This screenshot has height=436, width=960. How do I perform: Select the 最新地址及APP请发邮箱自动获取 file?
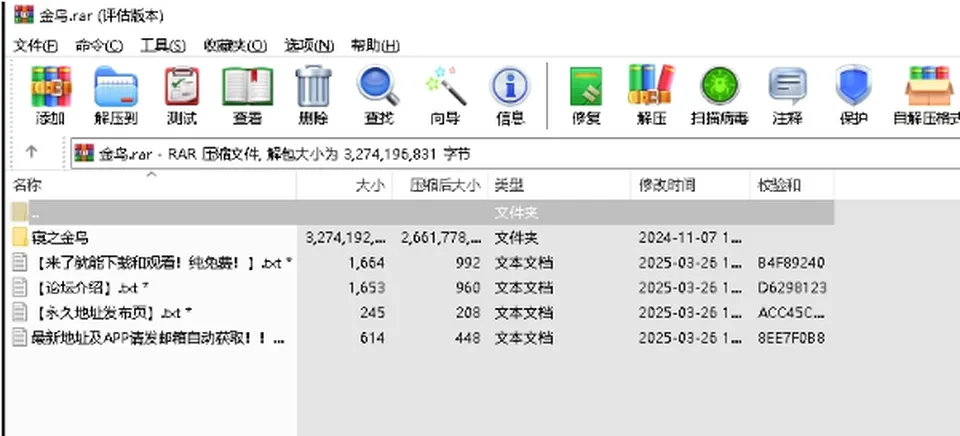[x=158, y=337]
